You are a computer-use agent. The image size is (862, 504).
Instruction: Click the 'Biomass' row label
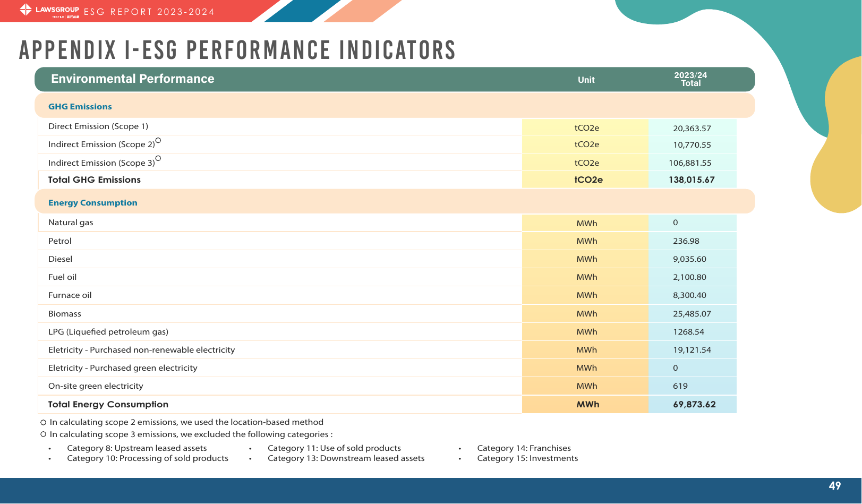65,313
